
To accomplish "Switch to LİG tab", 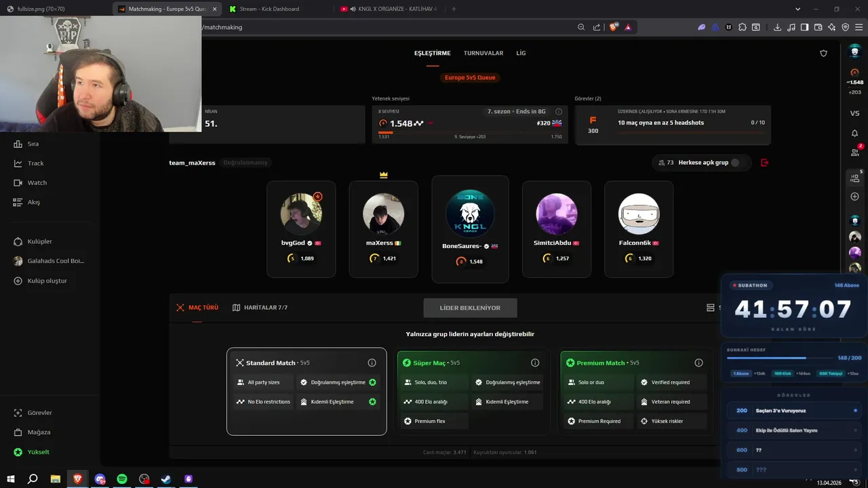I will click(521, 53).
